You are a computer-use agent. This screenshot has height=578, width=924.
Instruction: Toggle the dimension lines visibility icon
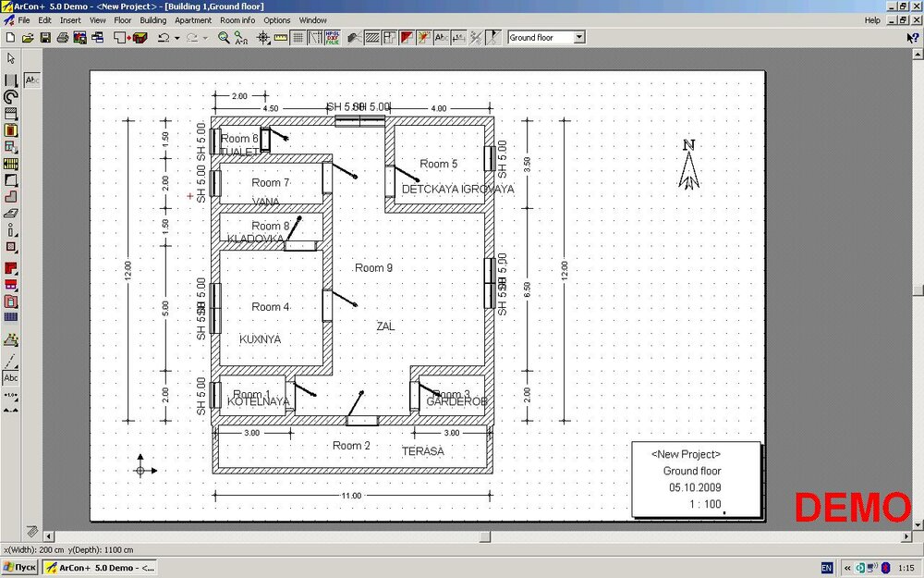point(458,38)
